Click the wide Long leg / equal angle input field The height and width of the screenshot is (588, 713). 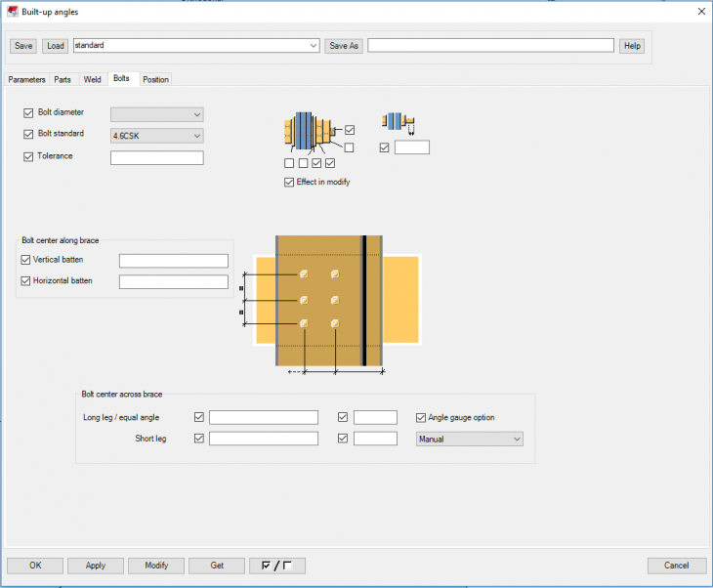(264, 417)
